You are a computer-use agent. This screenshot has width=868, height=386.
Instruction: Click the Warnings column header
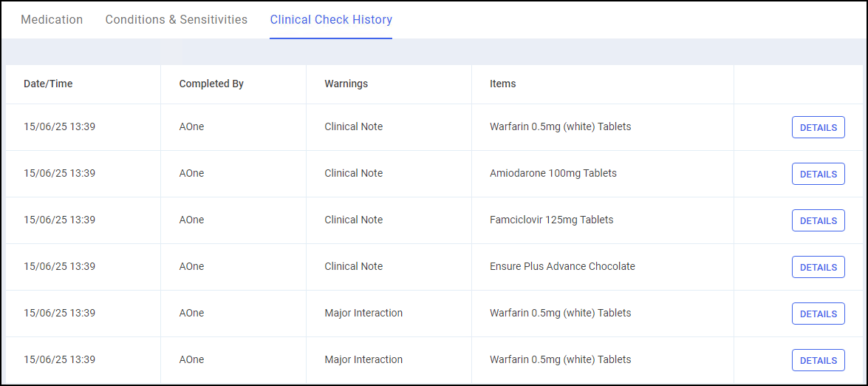click(x=346, y=84)
